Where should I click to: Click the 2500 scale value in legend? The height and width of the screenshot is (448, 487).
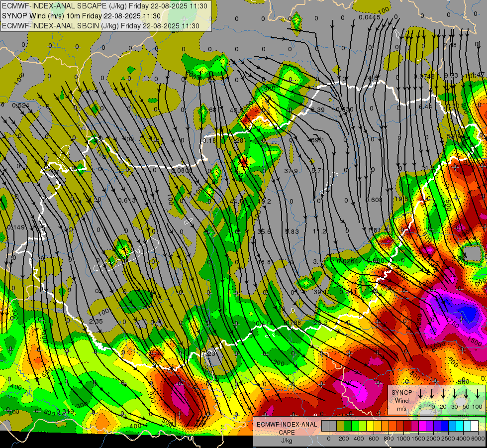[448, 439]
